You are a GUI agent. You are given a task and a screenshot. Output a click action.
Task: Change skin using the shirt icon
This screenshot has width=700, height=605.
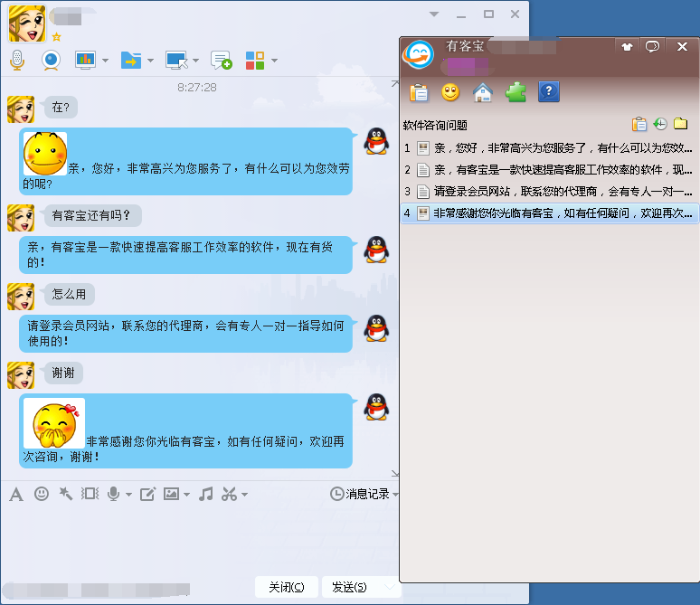pos(628,46)
